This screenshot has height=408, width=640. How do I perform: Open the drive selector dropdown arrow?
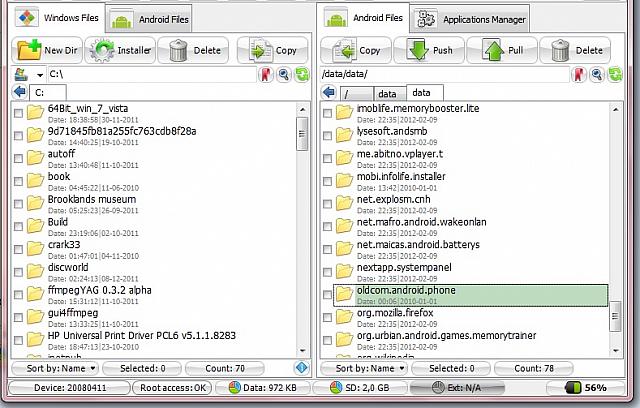coord(39,75)
